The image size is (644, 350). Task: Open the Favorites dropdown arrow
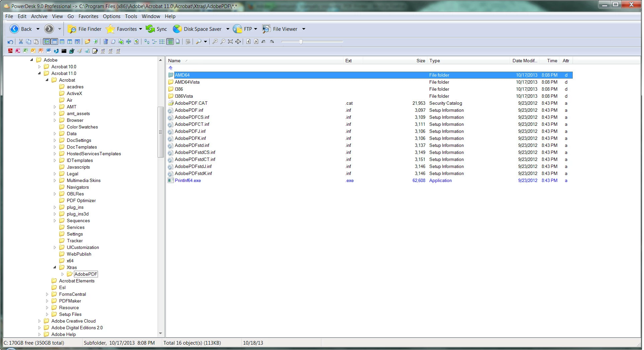click(140, 29)
